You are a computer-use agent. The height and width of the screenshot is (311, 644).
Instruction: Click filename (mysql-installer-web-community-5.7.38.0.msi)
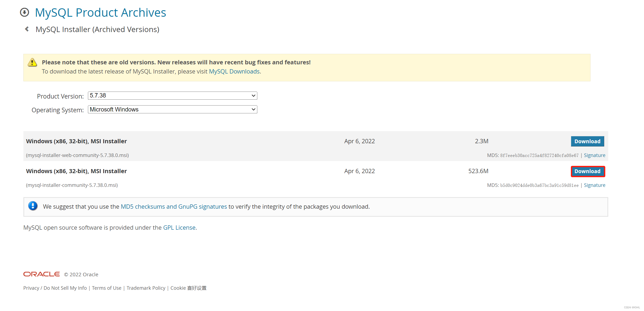(77, 155)
